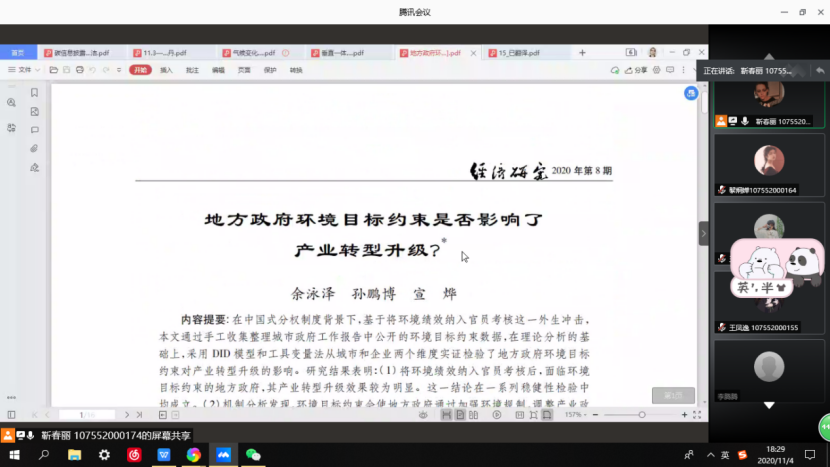Open the 文件 menu dropdown
Viewport: 830px width, 467px height.
pos(24,70)
